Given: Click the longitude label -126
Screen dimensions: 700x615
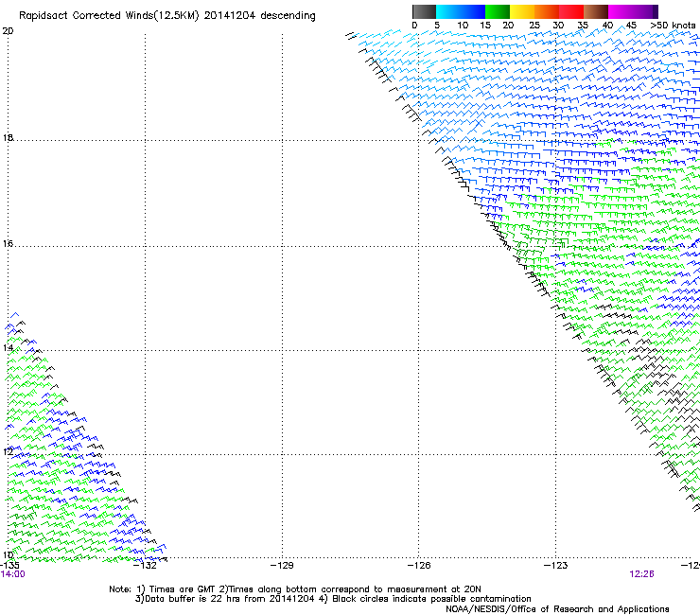Looking at the screenshot, I should point(419,566).
